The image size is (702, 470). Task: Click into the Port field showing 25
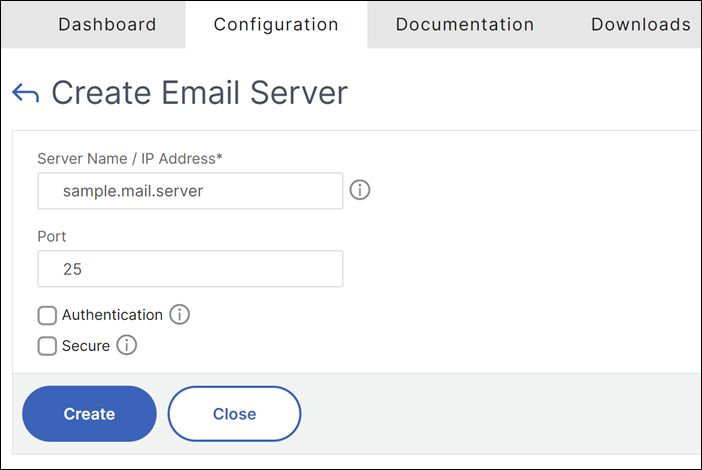pyautogui.click(x=190, y=269)
